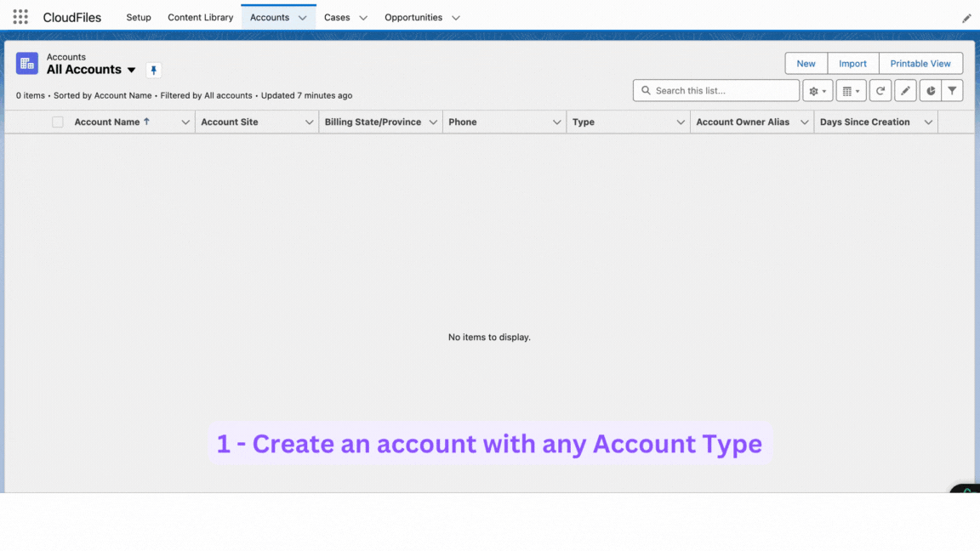The width and height of the screenshot is (980, 551).
Task: Open Printable View
Action: (920, 63)
